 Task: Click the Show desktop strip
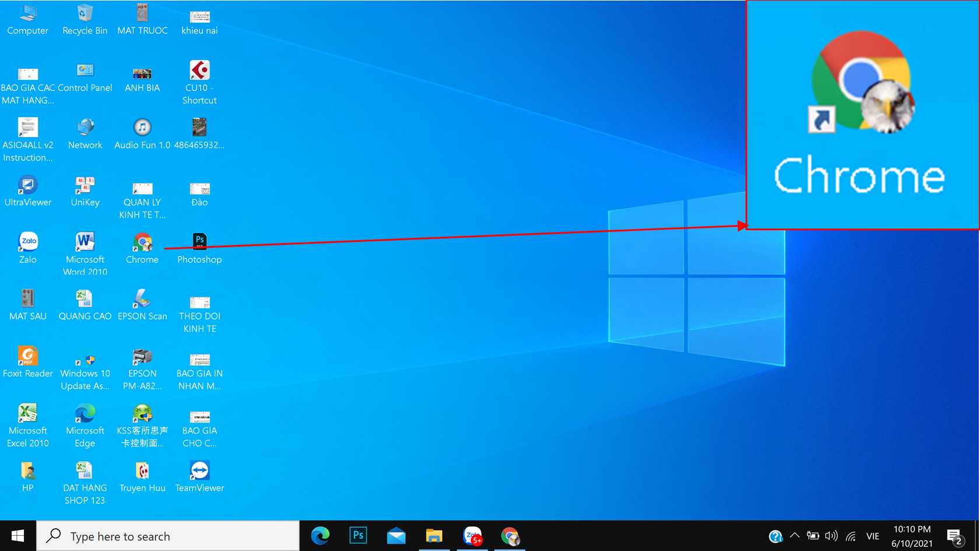(978, 536)
